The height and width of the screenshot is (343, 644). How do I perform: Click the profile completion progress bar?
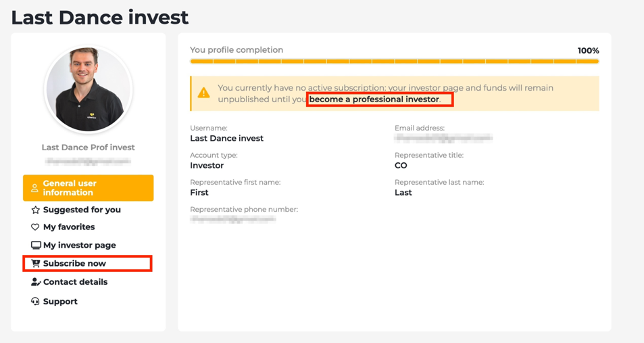click(394, 61)
